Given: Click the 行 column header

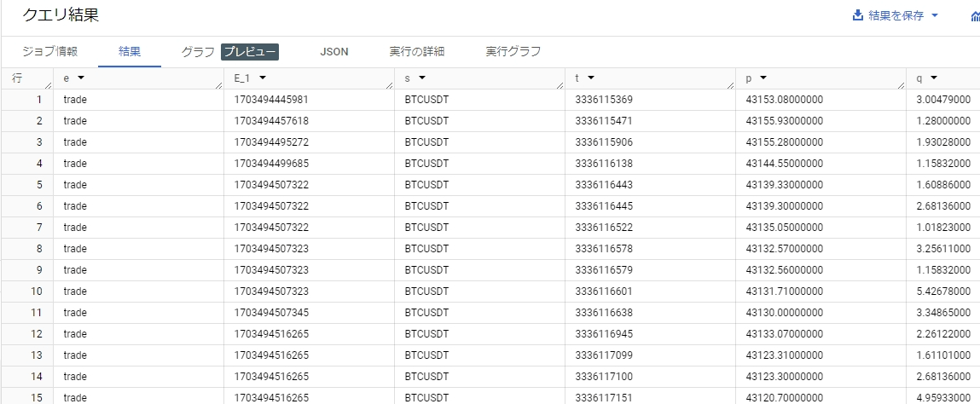Looking at the screenshot, I should 27,78.
